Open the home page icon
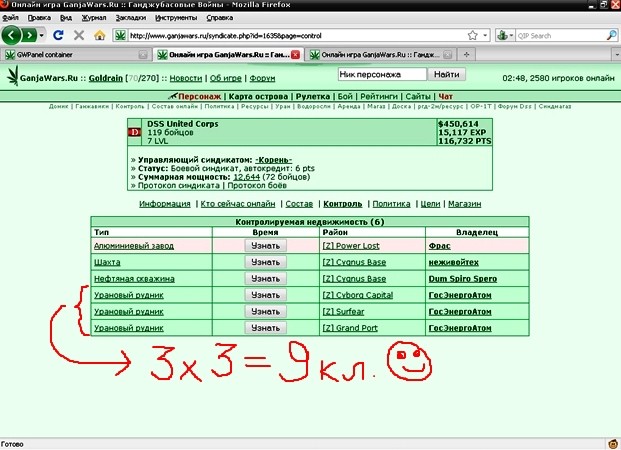This screenshot has height=450, width=621. 100,35
